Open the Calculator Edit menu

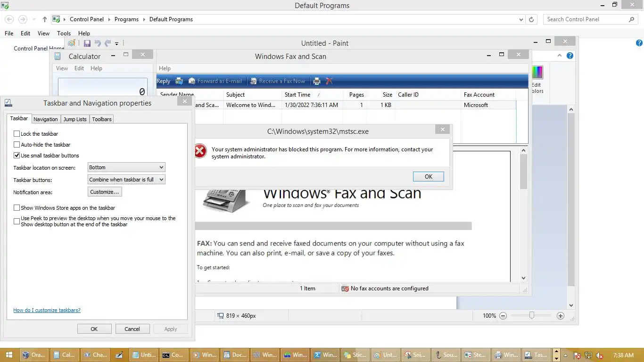click(79, 68)
